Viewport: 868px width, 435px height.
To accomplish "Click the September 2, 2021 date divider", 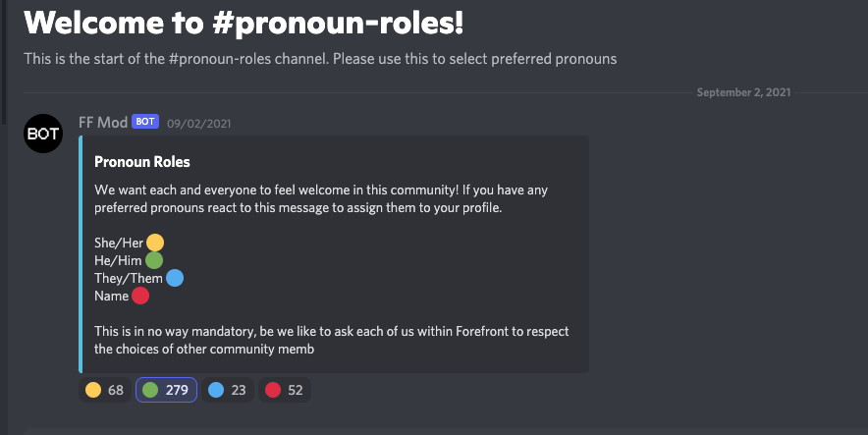I will pos(744,92).
